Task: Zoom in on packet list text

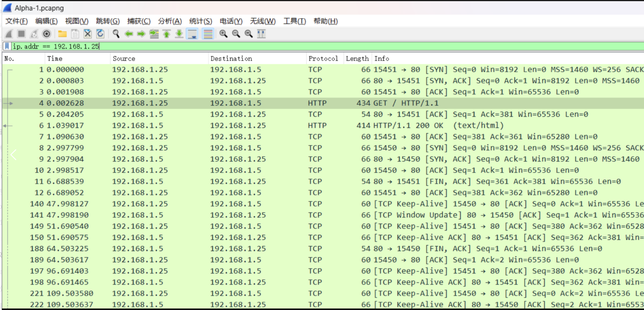Action: click(223, 34)
